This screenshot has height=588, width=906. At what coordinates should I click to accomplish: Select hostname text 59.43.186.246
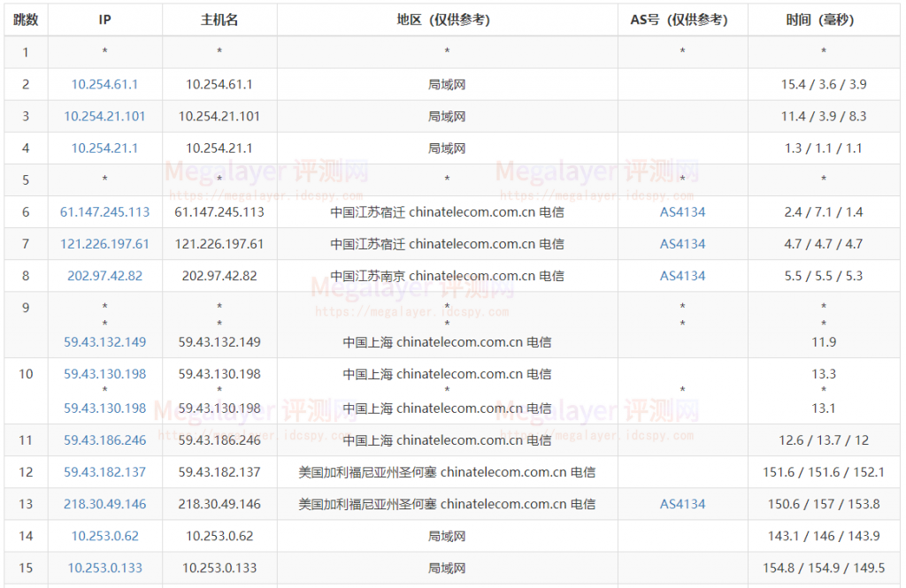tap(219, 440)
